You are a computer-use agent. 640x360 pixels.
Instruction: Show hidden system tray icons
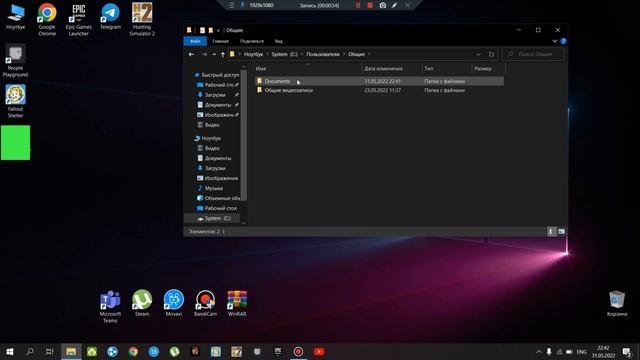pos(539,351)
